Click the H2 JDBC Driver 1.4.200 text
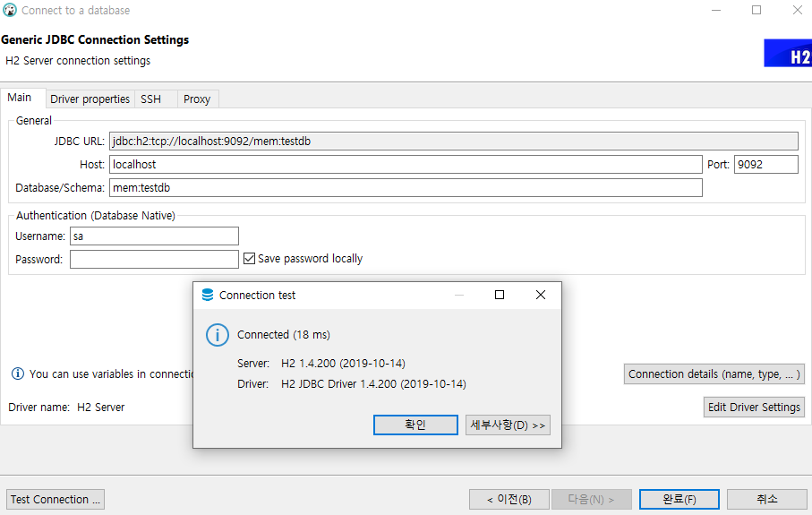This screenshot has width=812, height=515. [373, 384]
